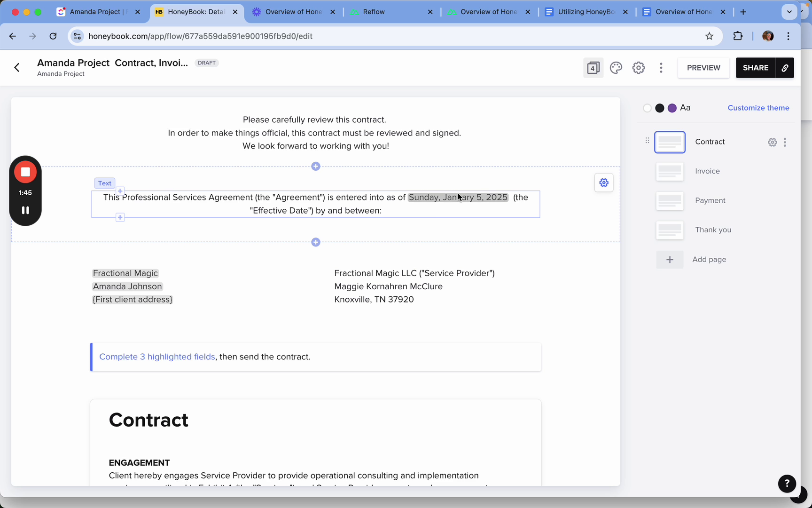Select the purple theme color swatch
This screenshot has width=812, height=508.
(x=672, y=108)
